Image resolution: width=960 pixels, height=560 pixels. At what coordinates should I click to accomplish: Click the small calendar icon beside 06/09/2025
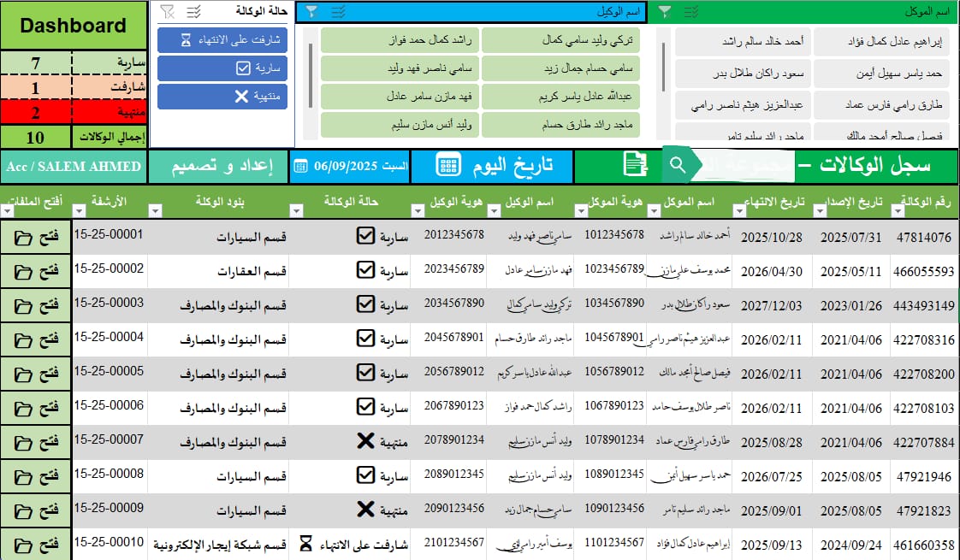click(x=300, y=166)
